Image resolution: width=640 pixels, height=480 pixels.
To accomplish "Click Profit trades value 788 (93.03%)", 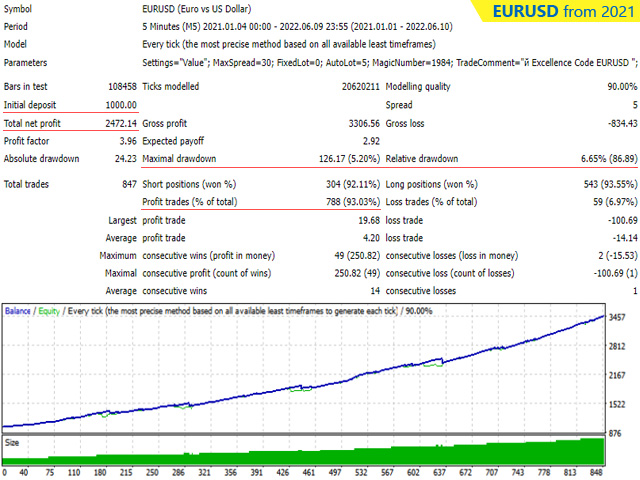I will tap(353, 202).
